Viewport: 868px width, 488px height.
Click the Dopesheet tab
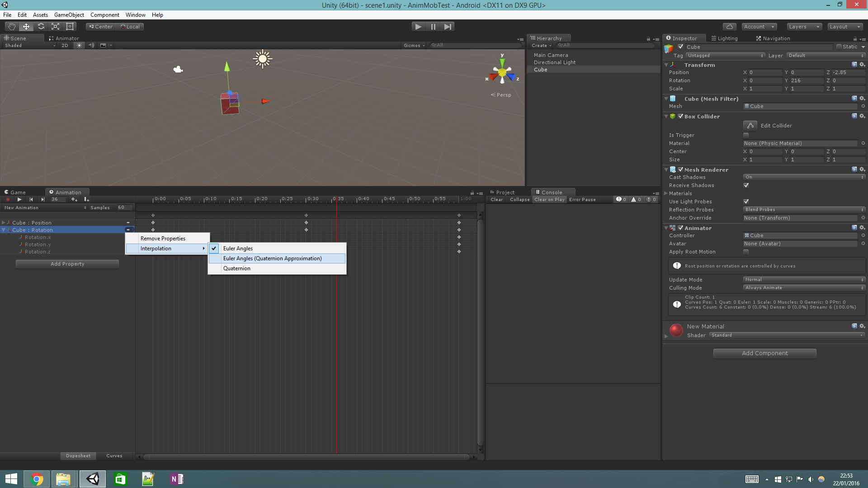(77, 455)
